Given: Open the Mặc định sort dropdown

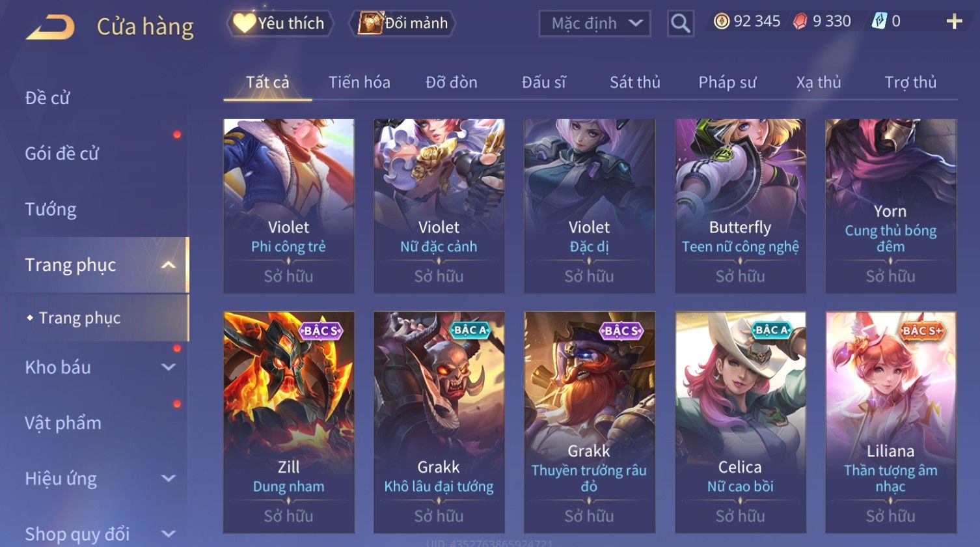Looking at the screenshot, I should [x=595, y=23].
